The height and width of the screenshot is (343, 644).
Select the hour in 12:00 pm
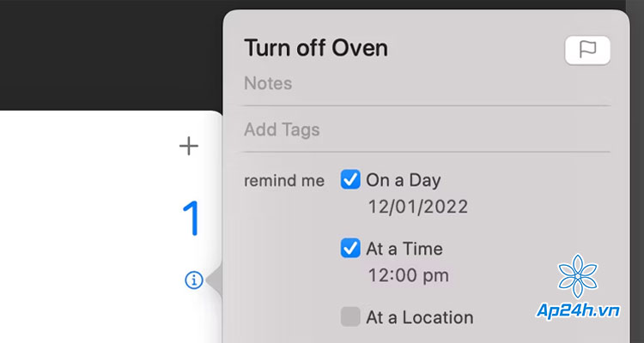click(379, 276)
